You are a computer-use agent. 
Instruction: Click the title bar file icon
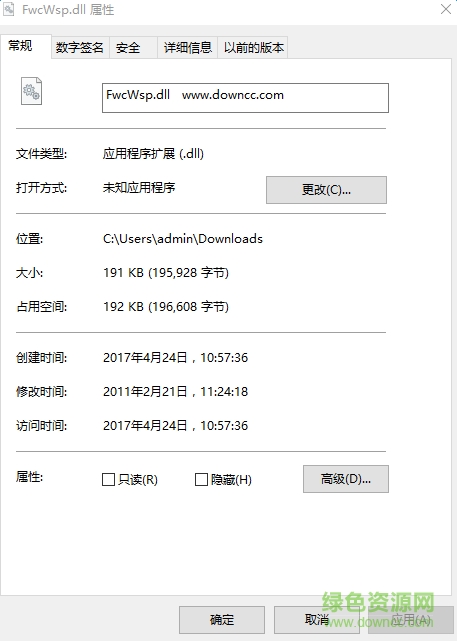click(9, 9)
